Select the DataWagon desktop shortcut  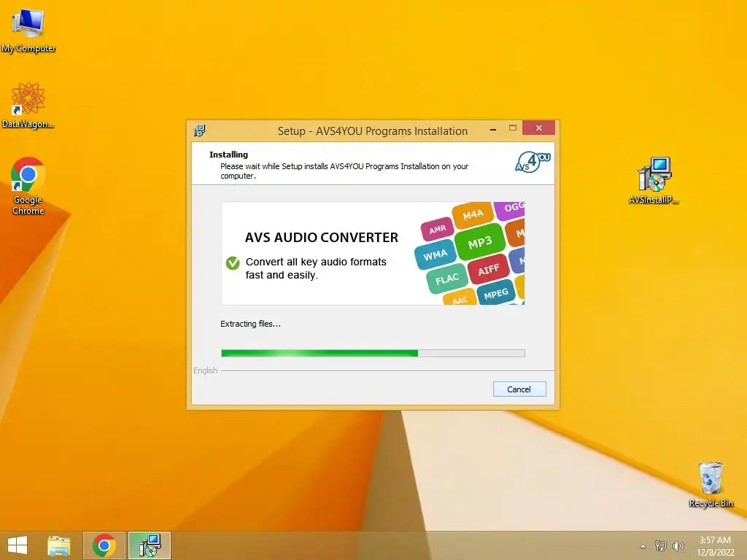(28, 105)
